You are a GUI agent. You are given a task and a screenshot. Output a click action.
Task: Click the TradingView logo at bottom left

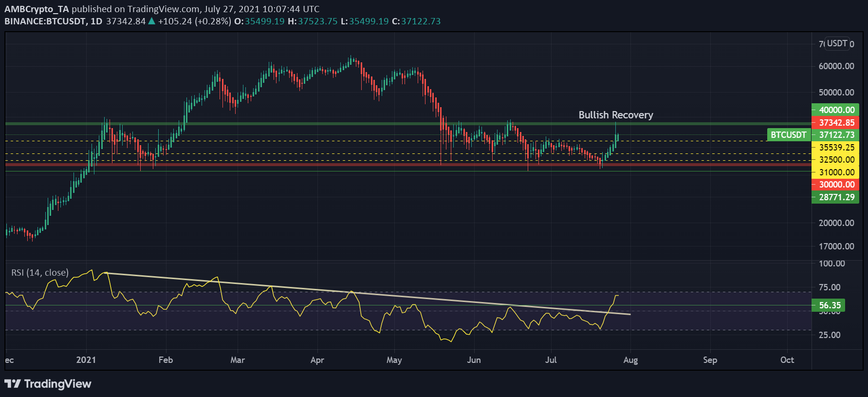(x=48, y=384)
